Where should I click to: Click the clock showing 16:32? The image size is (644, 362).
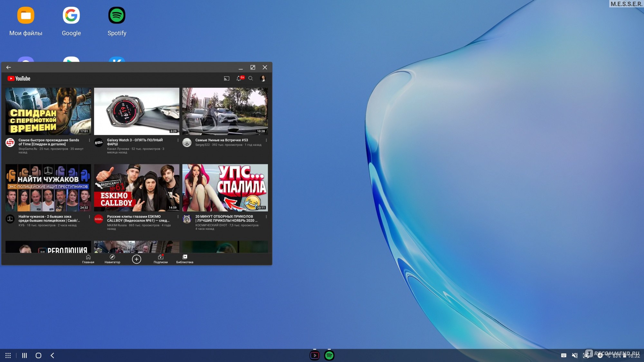[634, 356]
